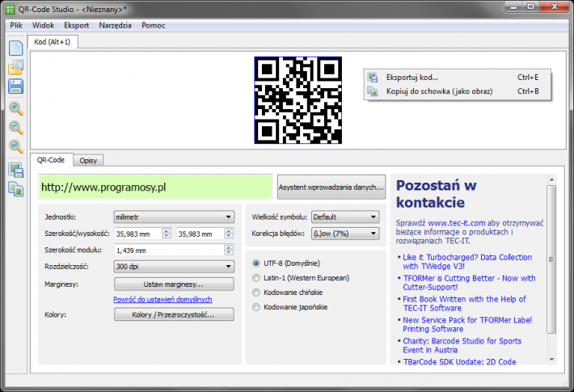Choose Eksportuj kod... from the context menu

(458, 78)
